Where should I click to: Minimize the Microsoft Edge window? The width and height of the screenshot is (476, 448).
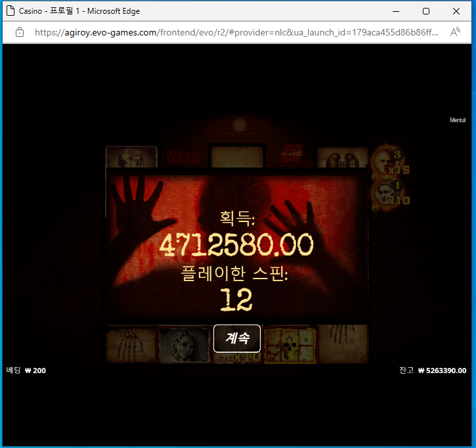[x=396, y=11]
